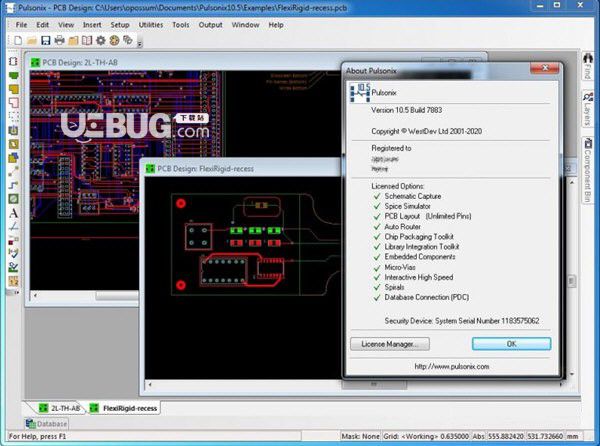Viewport: 600px width, 446px height.
Task: Click the 'Interactive High Speed' licensed option
Action: (419, 277)
